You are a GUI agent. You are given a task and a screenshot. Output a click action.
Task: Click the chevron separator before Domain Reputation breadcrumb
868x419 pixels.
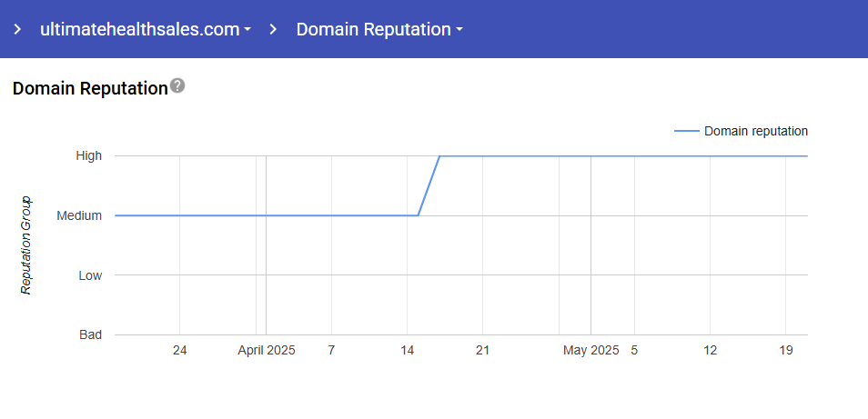pos(273,29)
